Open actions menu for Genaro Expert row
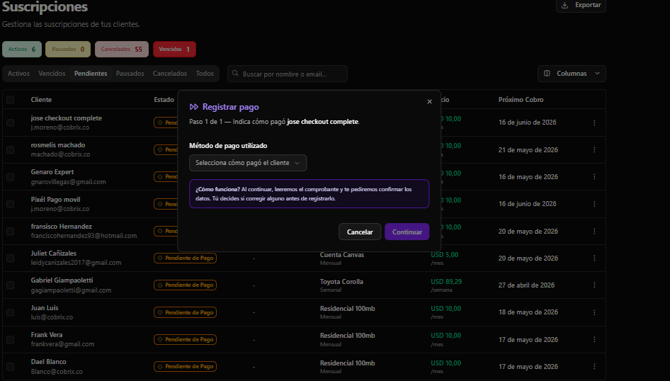This screenshot has width=670, height=381. coord(594,177)
